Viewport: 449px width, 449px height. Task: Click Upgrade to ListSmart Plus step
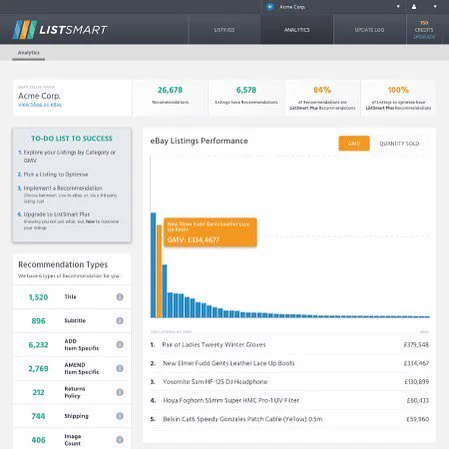pyautogui.click(x=68, y=221)
